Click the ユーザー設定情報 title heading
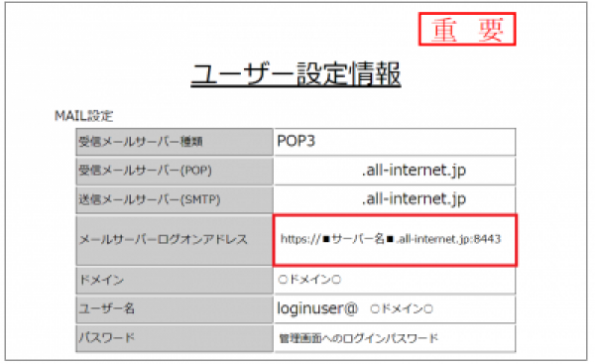 tap(296, 73)
